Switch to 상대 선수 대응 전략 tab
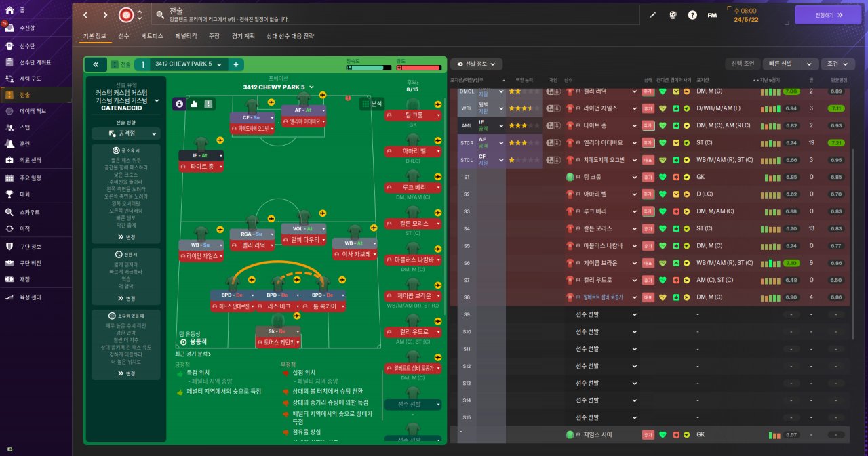 (290, 36)
